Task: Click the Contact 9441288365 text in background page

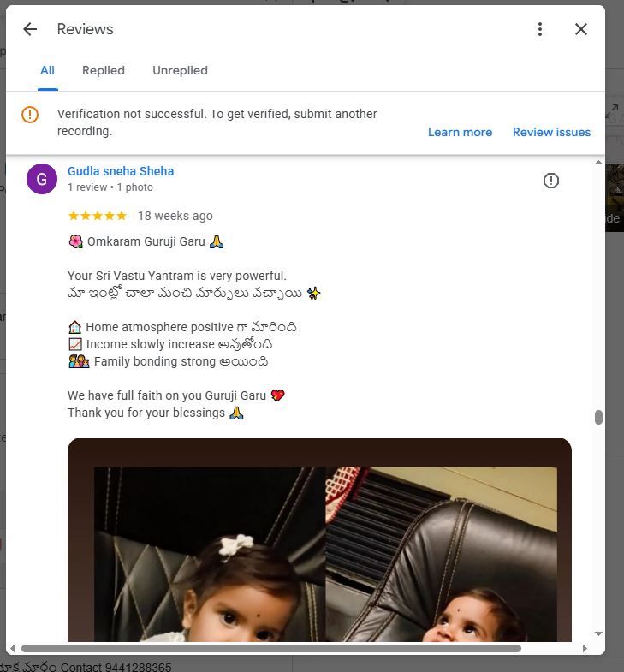Action: pyautogui.click(x=116, y=667)
